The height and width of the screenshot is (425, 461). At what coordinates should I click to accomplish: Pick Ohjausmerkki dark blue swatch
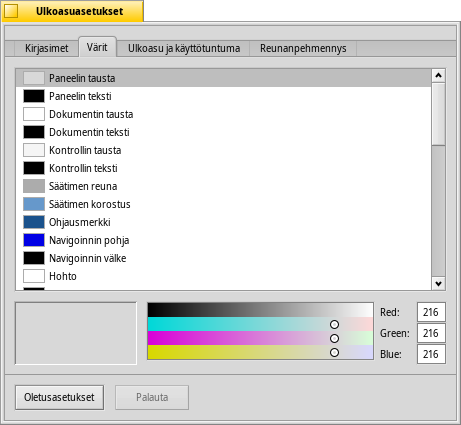coord(34,222)
